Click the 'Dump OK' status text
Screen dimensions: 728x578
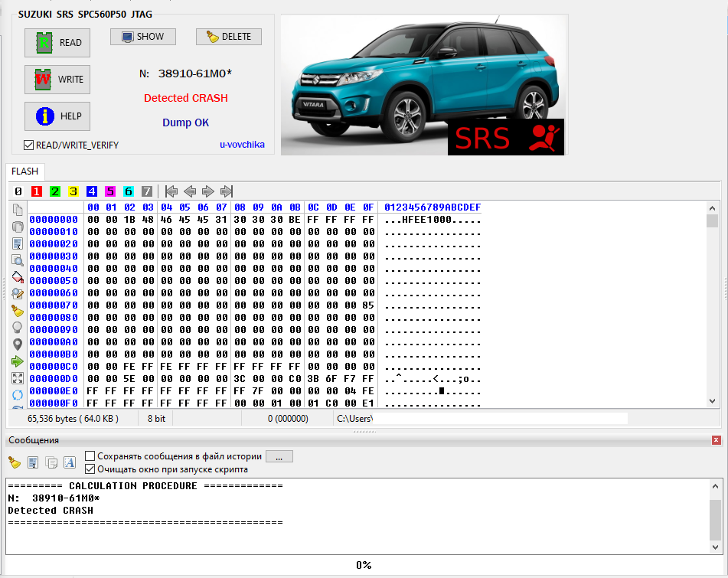click(x=186, y=122)
